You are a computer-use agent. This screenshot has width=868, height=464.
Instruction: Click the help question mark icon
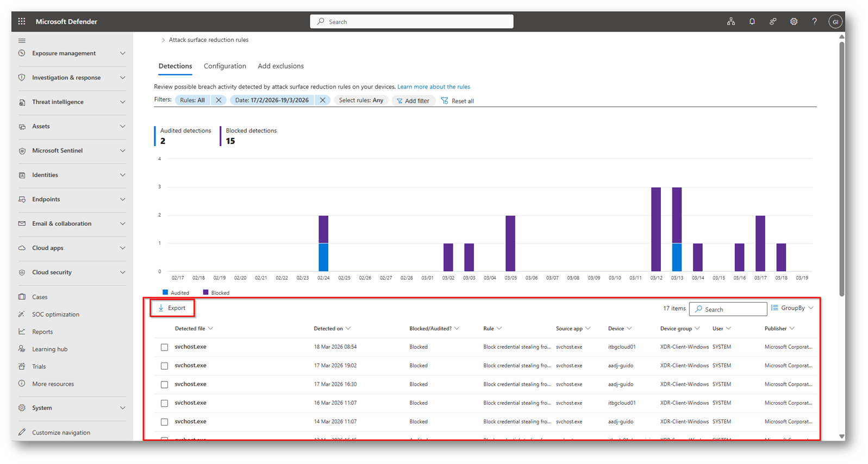(x=814, y=22)
